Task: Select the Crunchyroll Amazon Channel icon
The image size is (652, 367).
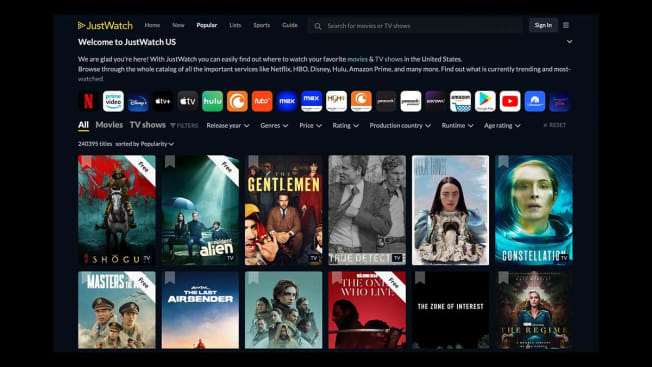Action: pos(361,101)
